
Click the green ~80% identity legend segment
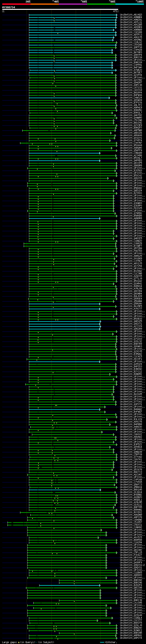coord(101,4)
